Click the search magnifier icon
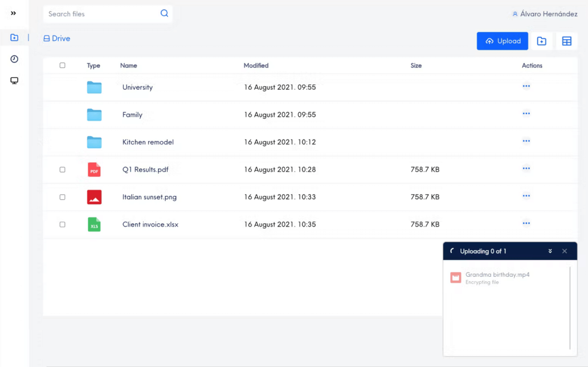The width and height of the screenshot is (588, 367). pos(164,14)
